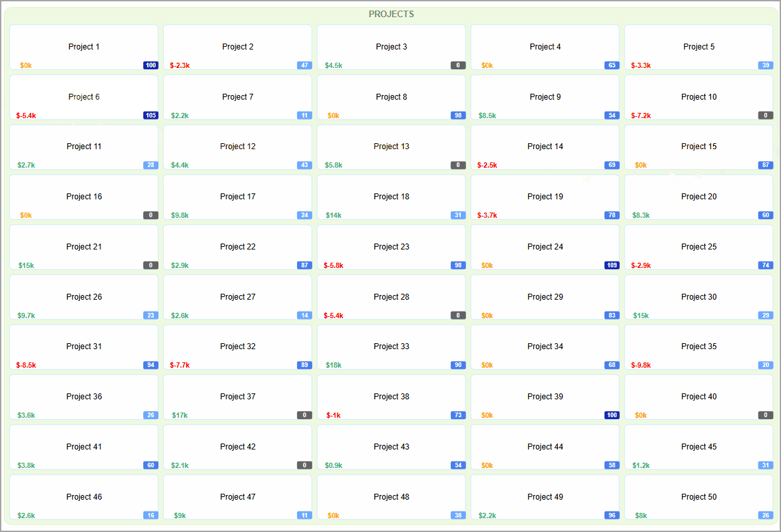Click the 109 badge on Project 24
Image resolution: width=781 pixels, height=532 pixels.
pos(611,265)
